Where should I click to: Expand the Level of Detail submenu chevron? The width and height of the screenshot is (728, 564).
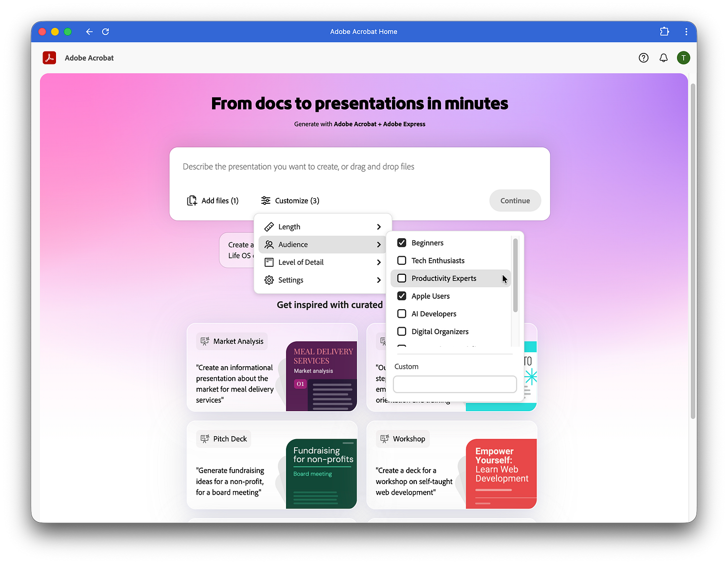378,262
